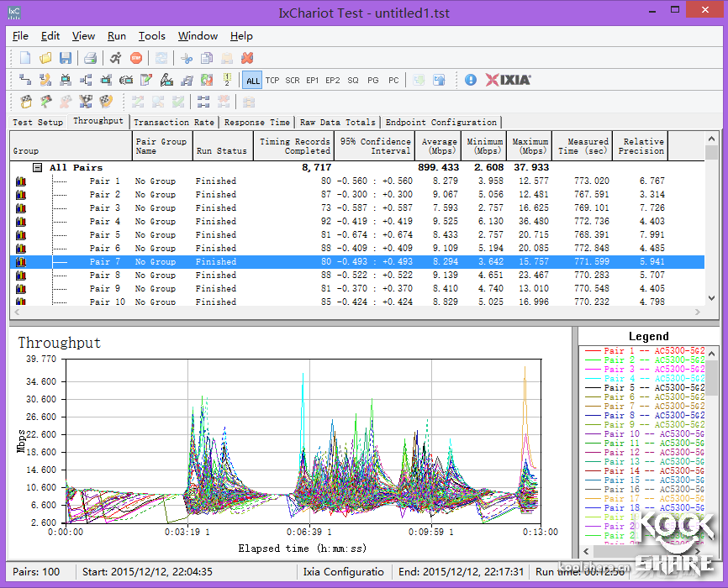Open the Endpoint Configuration tab
This screenshot has height=588, width=728.
[x=441, y=122]
